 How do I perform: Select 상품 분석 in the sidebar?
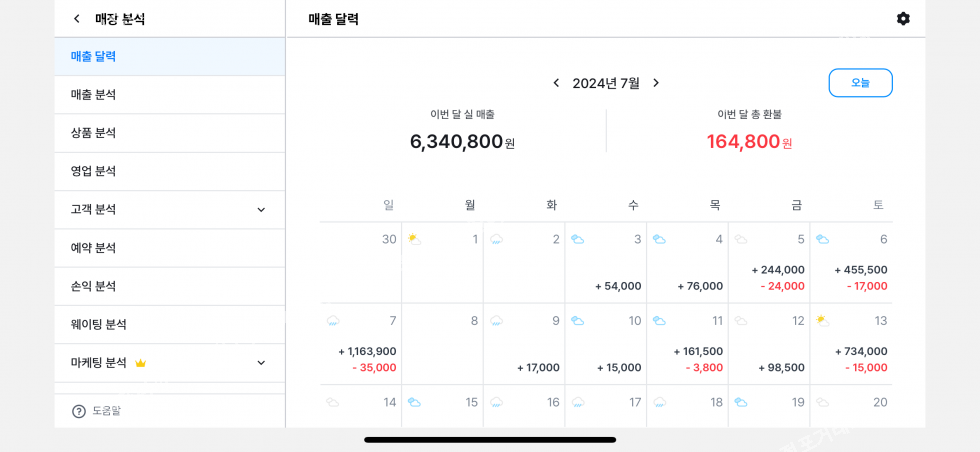(94, 133)
